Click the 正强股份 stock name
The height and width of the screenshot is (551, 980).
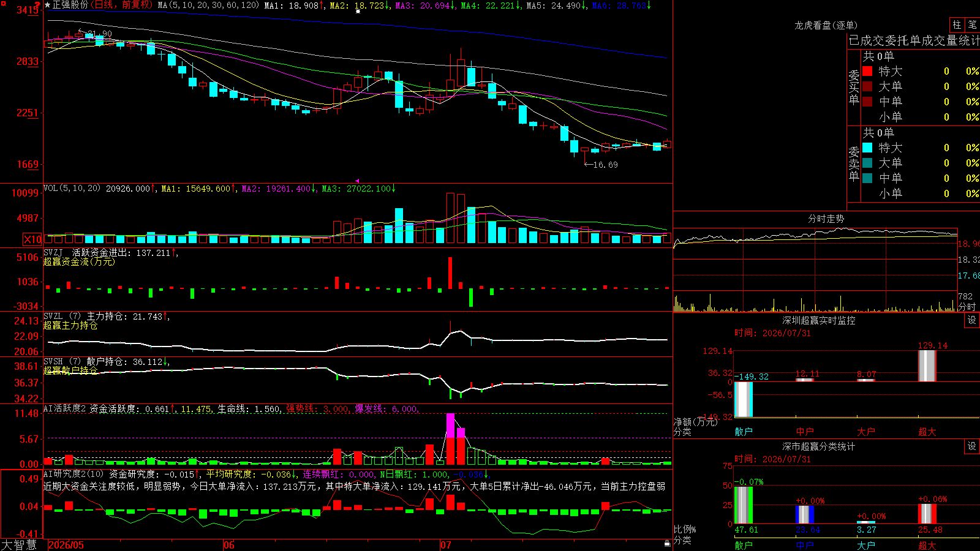click(70, 5)
